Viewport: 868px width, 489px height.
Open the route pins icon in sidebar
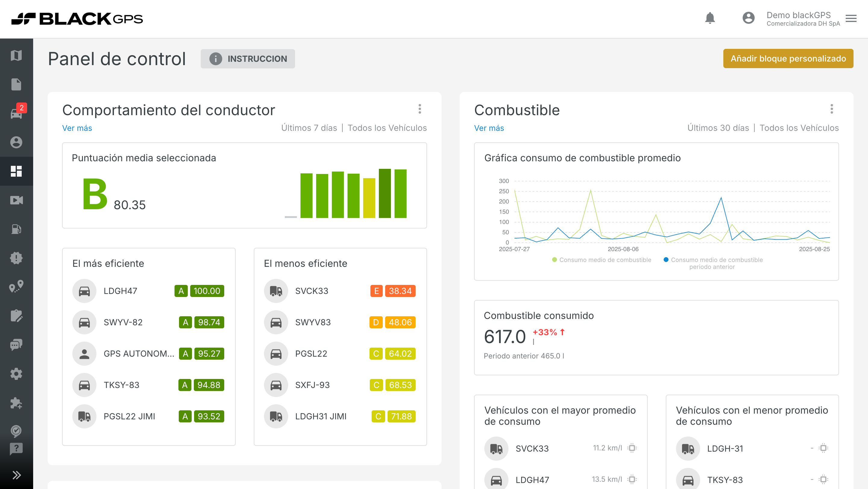point(16,287)
